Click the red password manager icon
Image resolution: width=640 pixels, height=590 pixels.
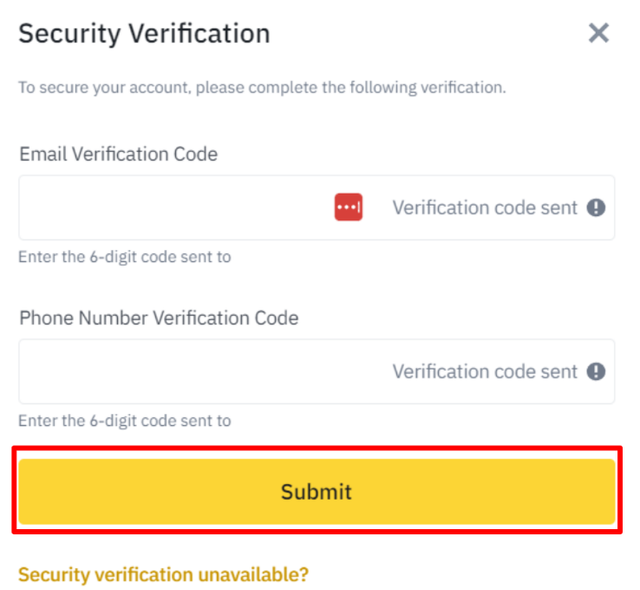tap(348, 207)
